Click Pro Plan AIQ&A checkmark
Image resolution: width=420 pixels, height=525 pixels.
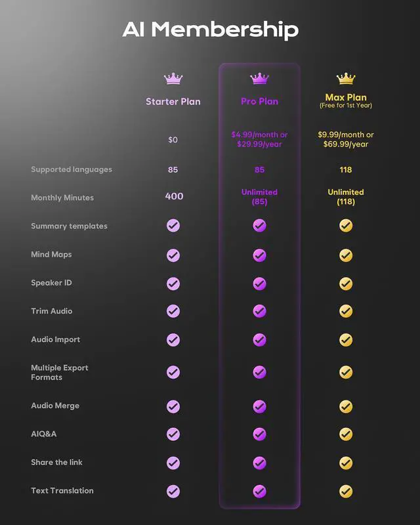pyautogui.click(x=259, y=434)
